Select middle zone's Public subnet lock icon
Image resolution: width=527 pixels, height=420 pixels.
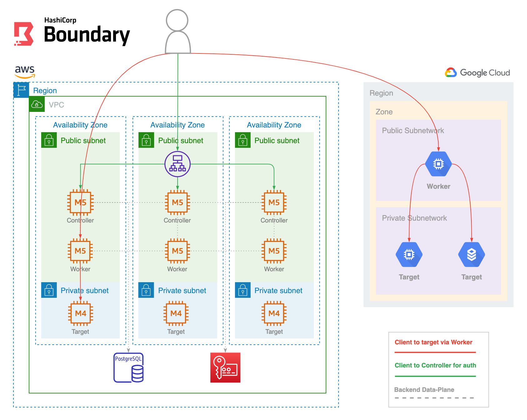coord(146,140)
